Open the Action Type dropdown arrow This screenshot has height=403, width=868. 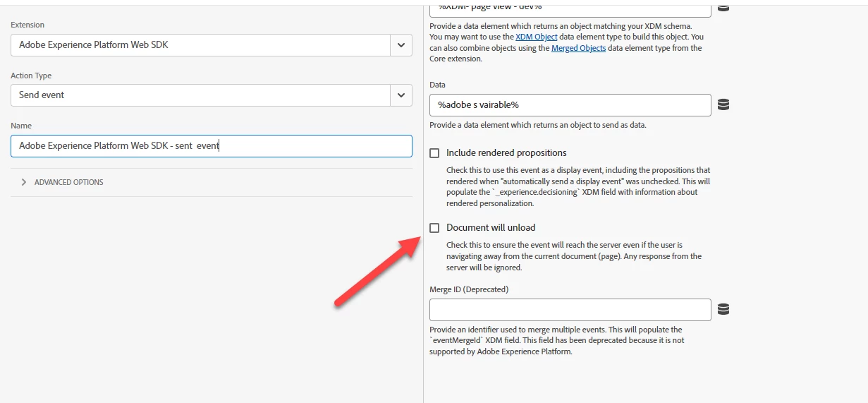coord(401,95)
